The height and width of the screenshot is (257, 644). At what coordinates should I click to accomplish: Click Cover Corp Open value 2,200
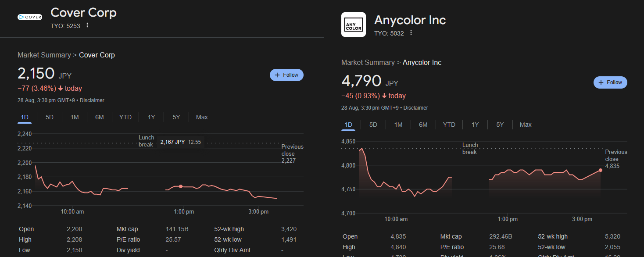[x=74, y=229]
